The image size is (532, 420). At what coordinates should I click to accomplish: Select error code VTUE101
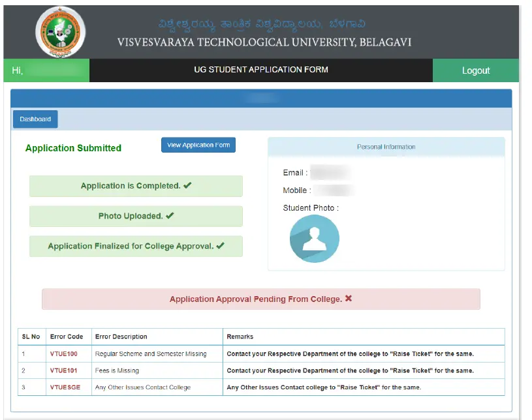point(64,370)
